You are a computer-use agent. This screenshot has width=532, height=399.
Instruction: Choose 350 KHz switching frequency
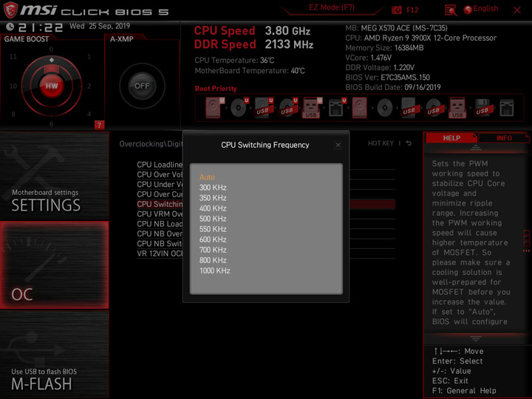[213, 198]
